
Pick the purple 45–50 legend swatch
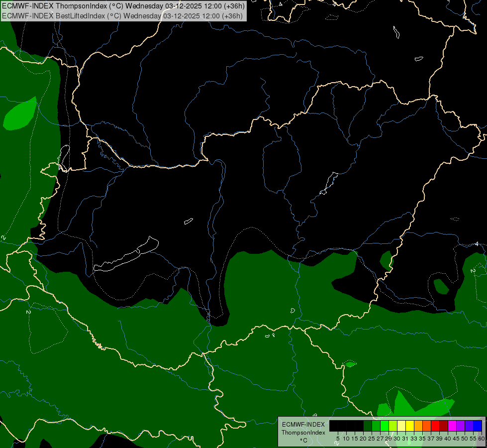pos(461,426)
